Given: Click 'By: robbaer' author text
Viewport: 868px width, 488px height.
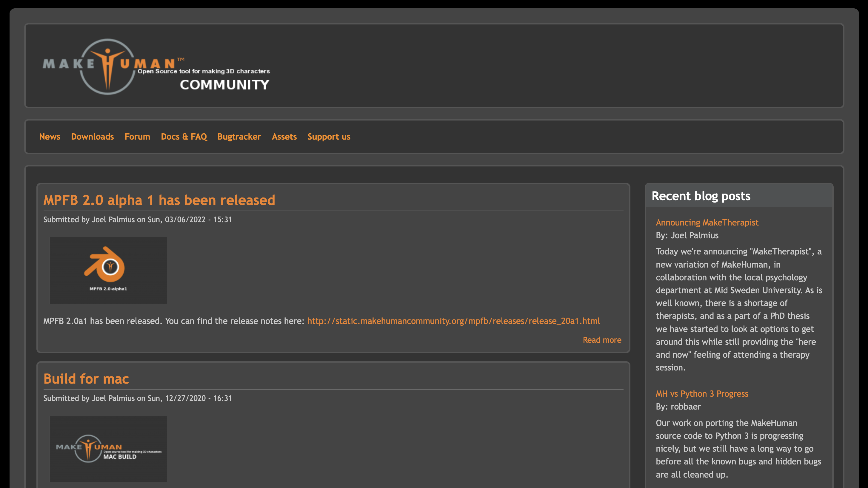Looking at the screenshot, I should tap(678, 407).
